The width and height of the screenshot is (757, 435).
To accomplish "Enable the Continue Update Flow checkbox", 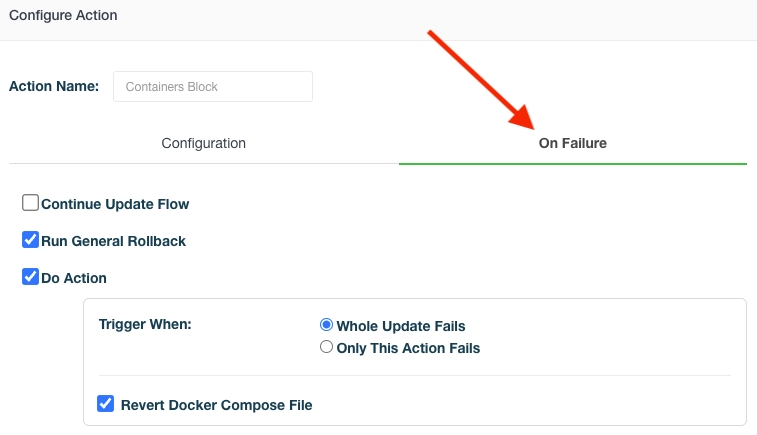I will (31, 203).
